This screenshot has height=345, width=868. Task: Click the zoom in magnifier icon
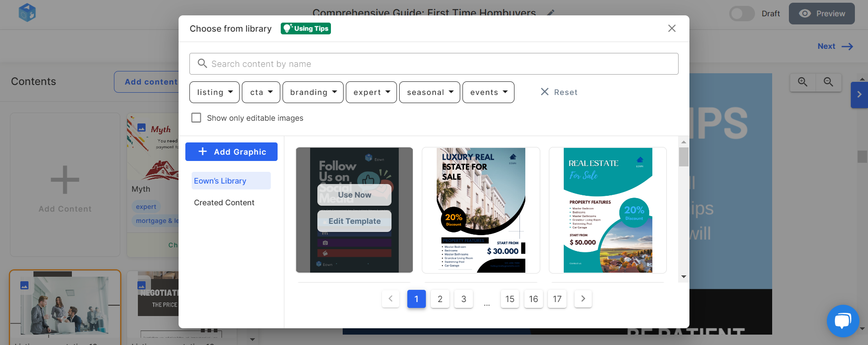[x=802, y=82]
